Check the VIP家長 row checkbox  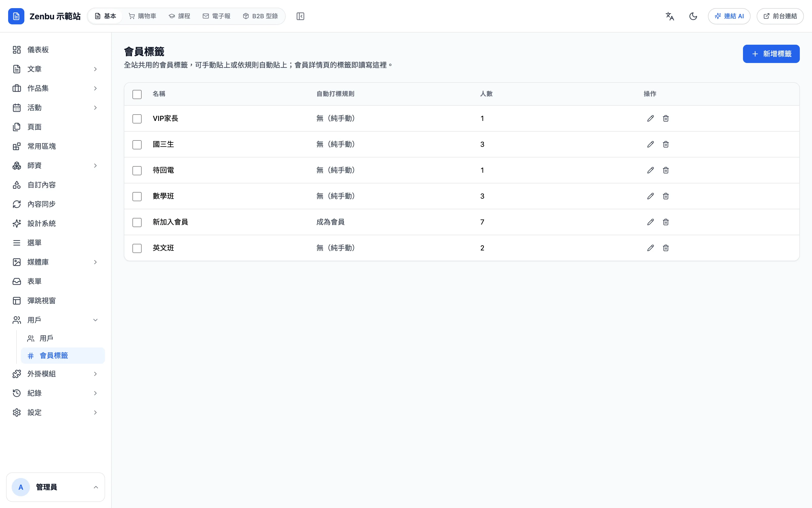[x=137, y=119]
